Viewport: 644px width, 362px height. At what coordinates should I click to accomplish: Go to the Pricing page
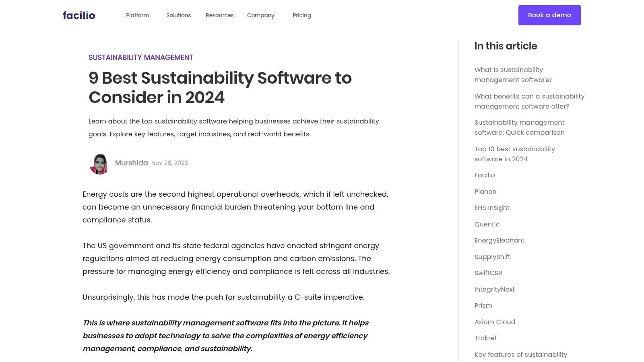(301, 15)
